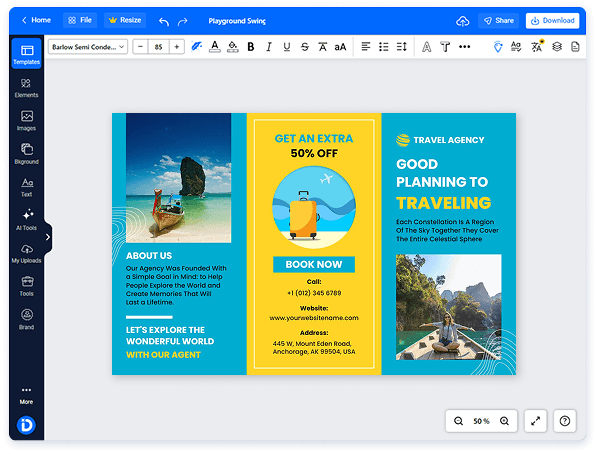Click the translate text icon
The height and width of the screenshot is (454, 597).
[x=537, y=46]
